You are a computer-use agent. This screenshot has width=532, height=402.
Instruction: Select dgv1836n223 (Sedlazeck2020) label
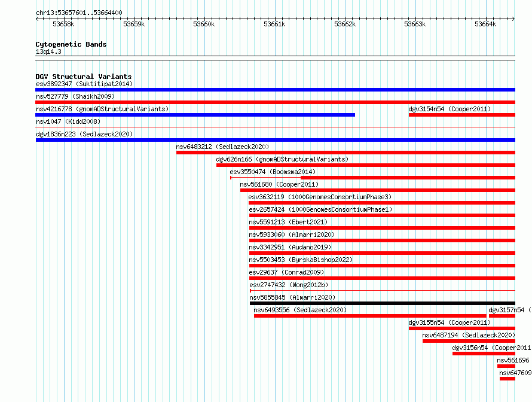click(x=84, y=134)
